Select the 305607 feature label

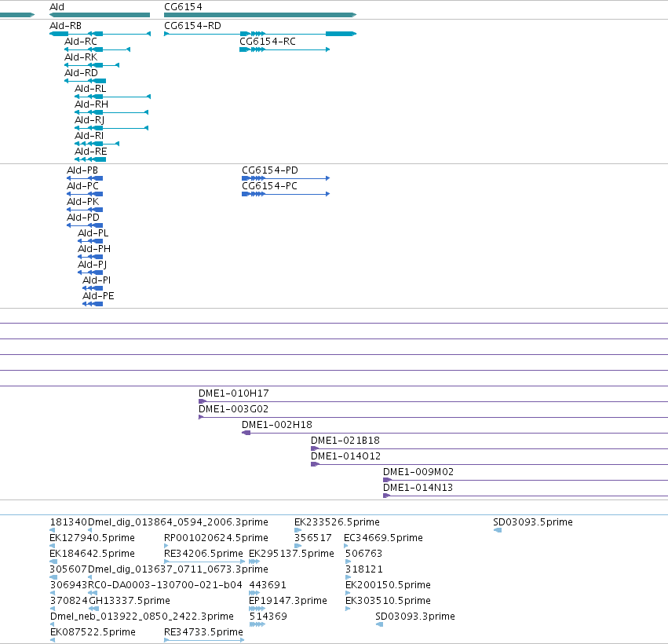(68, 569)
